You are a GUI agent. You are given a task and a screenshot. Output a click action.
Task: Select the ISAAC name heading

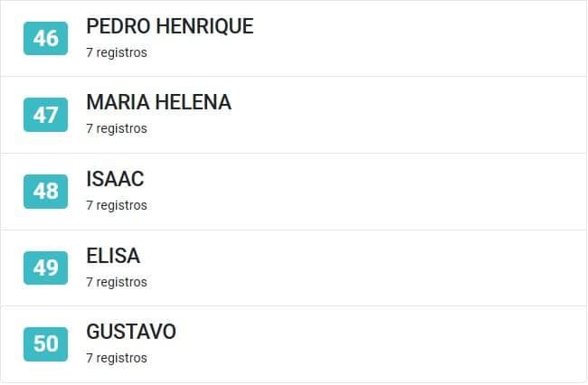pyautogui.click(x=115, y=179)
